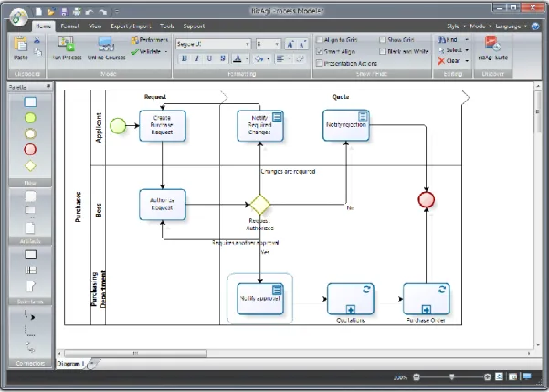Toggle the Smart Align checkbox
The image size is (549, 392).
tap(319, 51)
